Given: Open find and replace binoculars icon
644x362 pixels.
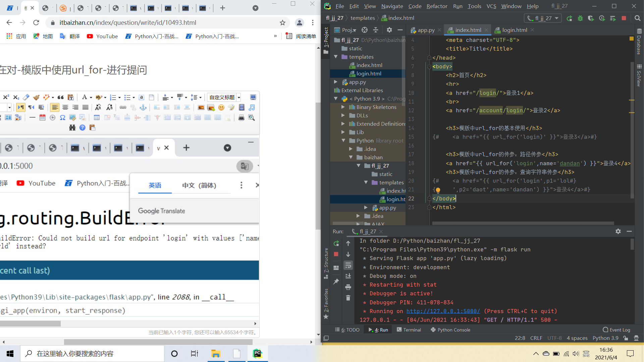Looking at the screenshot, I should [x=72, y=128].
